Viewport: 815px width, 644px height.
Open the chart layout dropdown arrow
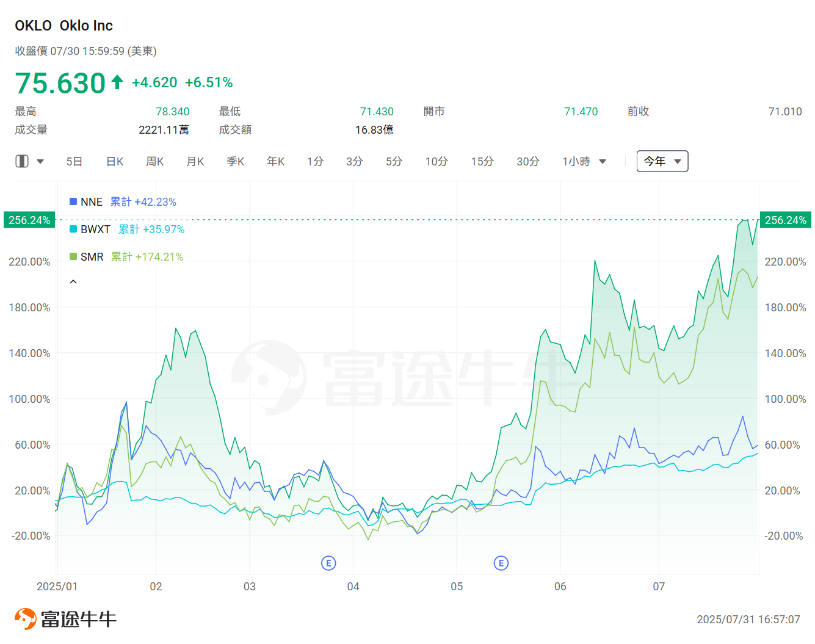click(x=40, y=162)
